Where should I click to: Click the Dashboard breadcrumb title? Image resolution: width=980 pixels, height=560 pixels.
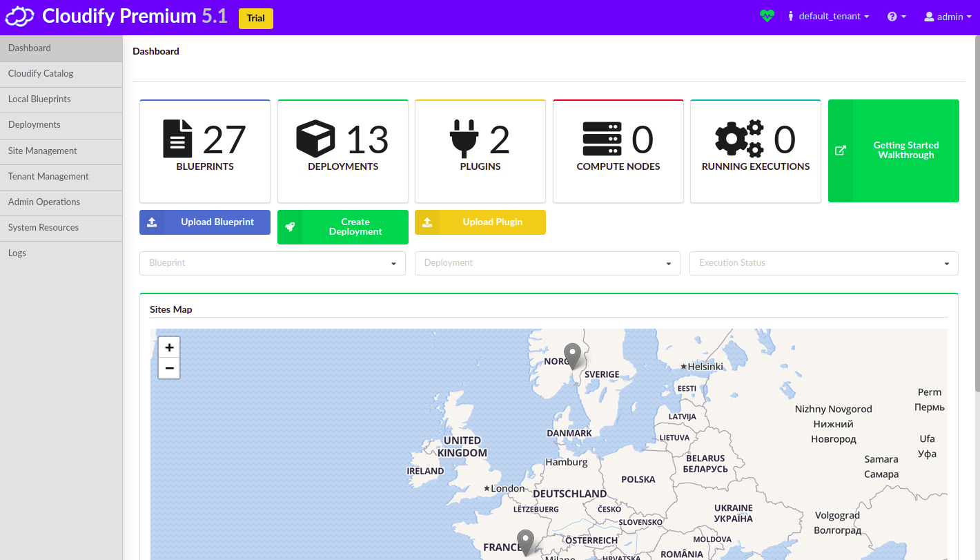tap(156, 51)
